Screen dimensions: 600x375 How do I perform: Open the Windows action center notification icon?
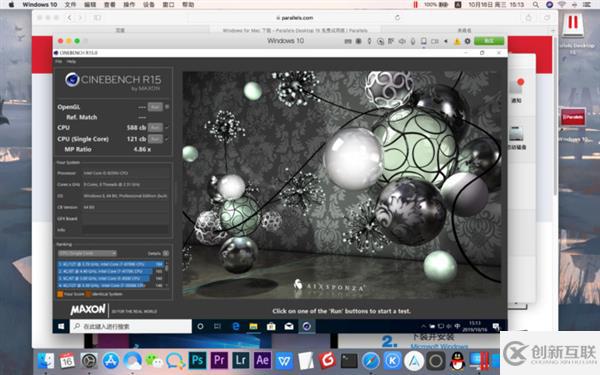click(x=496, y=326)
